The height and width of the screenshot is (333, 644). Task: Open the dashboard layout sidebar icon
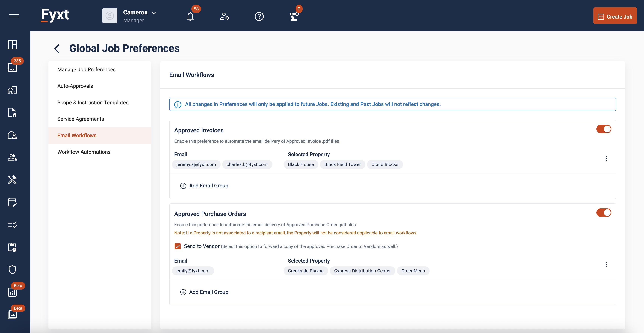coord(12,45)
